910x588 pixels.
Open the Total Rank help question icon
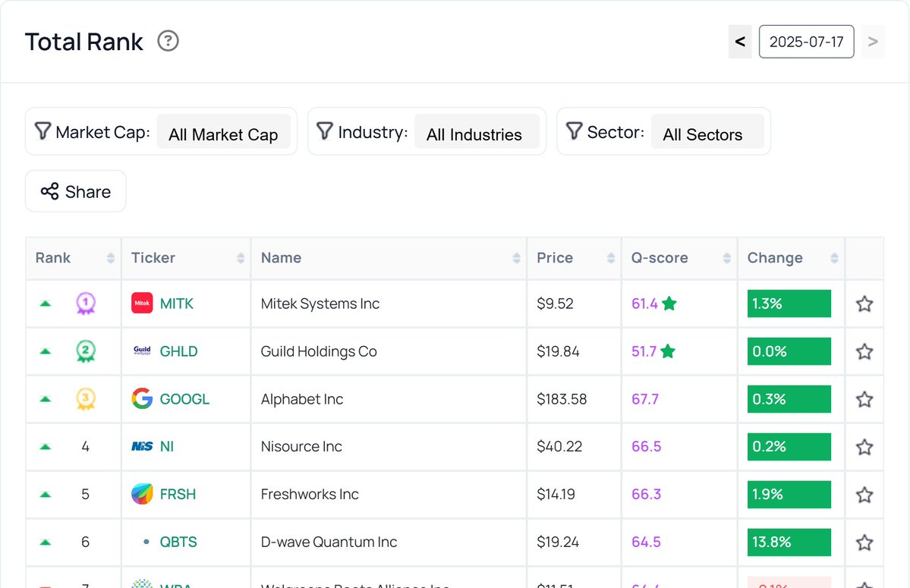click(x=168, y=41)
